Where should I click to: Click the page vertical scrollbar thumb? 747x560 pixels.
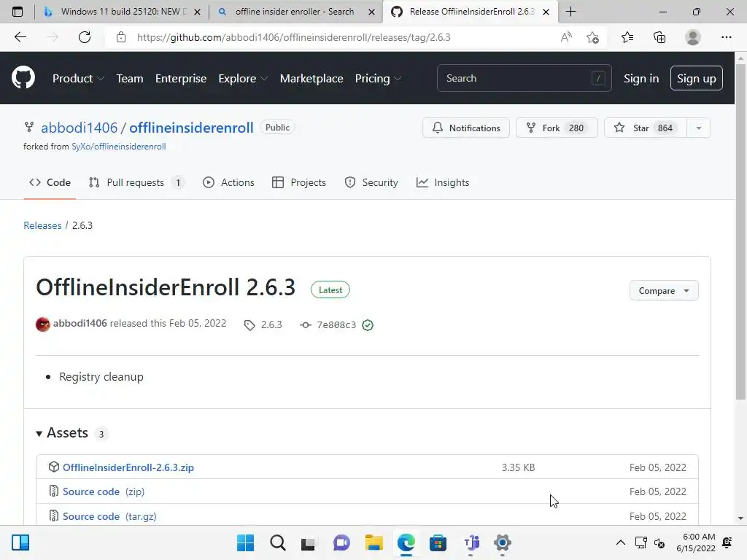pos(740,230)
